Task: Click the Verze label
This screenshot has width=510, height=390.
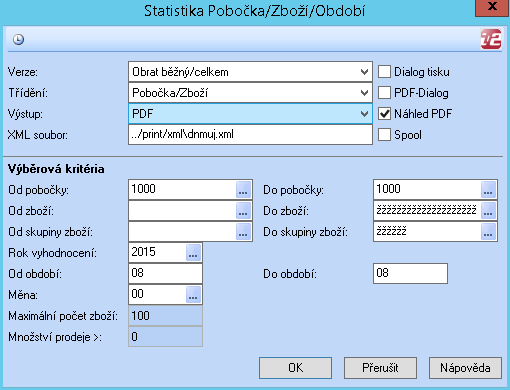Action: pyautogui.click(x=23, y=72)
